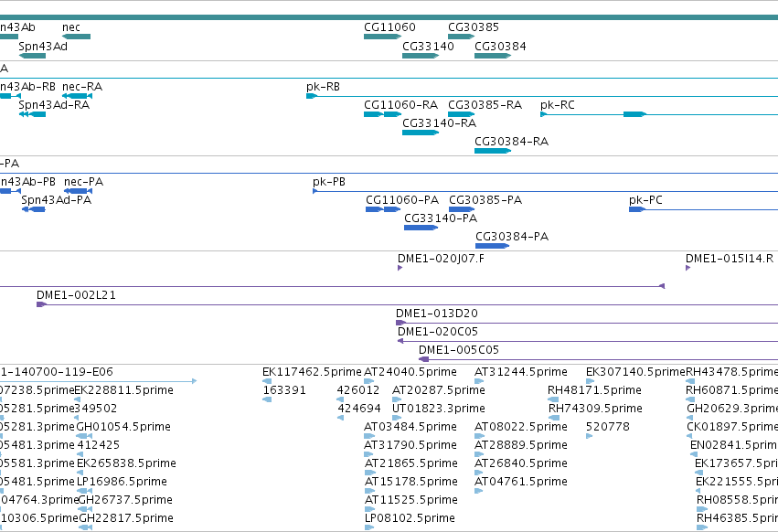Click the DME1-015I14.R BAC end label
This screenshot has height=532, width=778.
(x=730, y=259)
